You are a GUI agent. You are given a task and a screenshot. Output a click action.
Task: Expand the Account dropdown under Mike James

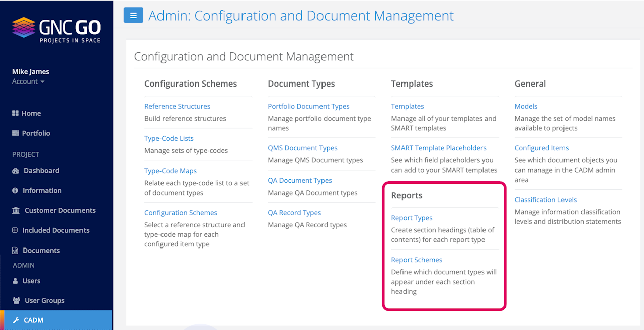28,81
